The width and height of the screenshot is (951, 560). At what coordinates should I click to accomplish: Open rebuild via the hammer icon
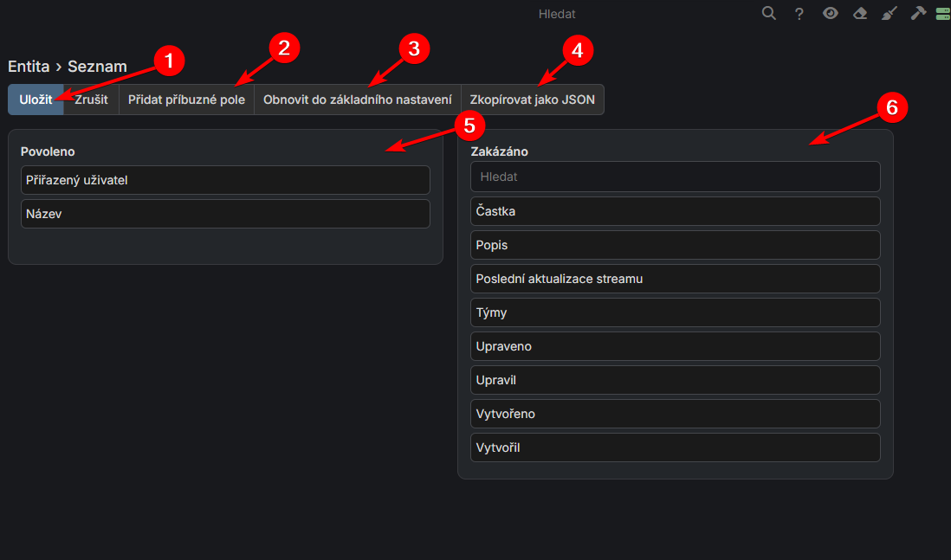(x=917, y=13)
